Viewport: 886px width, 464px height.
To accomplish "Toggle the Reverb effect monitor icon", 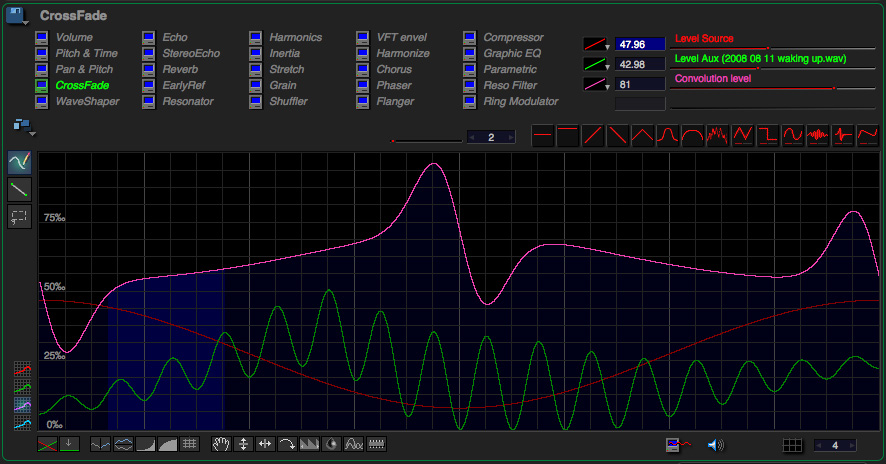I will point(149,70).
